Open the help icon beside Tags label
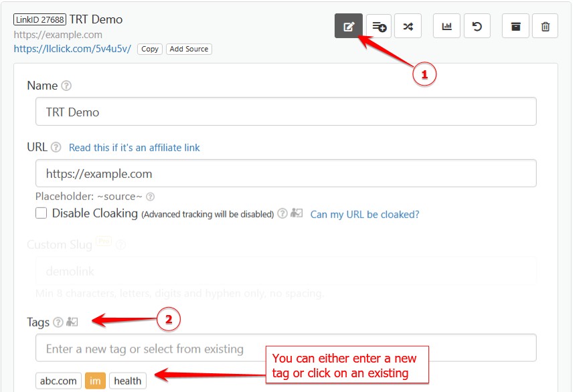The image size is (573, 392). (x=58, y=322)
